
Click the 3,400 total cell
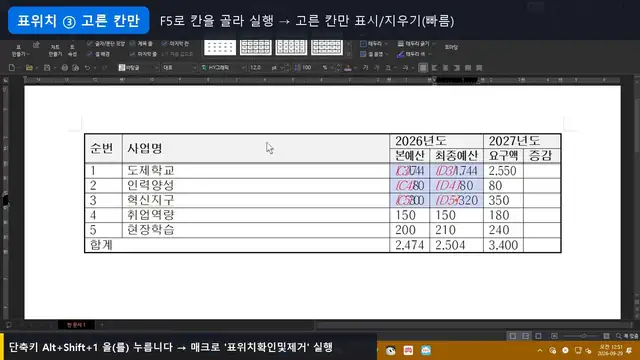[x=503, y=245]
